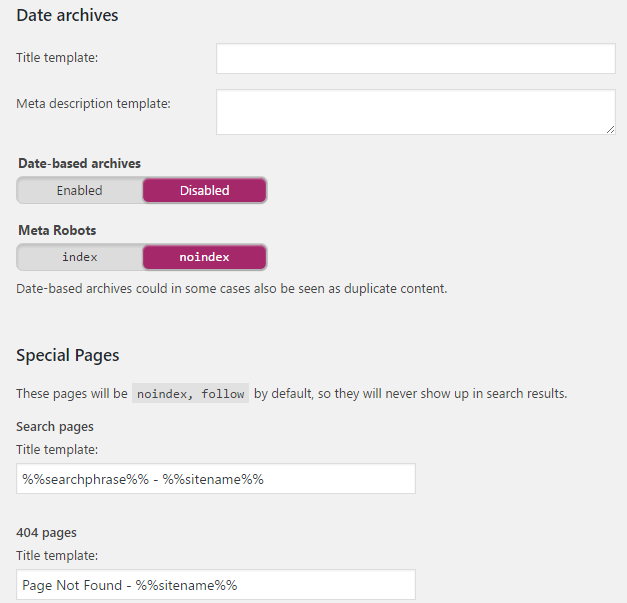Click the bold Date-based archives toggle label
Screen dimensions: 627x603
coord(80,163)
